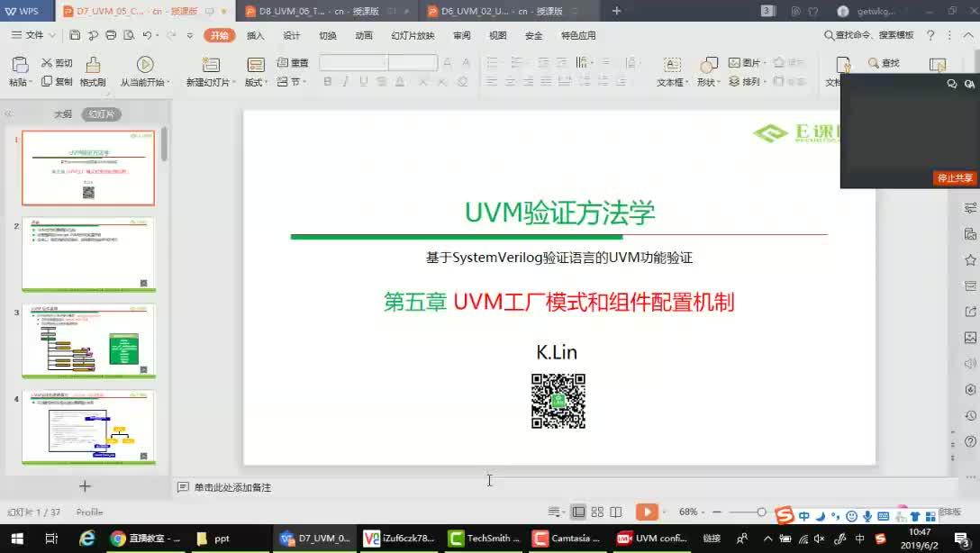980x553 pixels.
Task: Click the Find (查找) magnifier button
Action: [x=884, y=62]
